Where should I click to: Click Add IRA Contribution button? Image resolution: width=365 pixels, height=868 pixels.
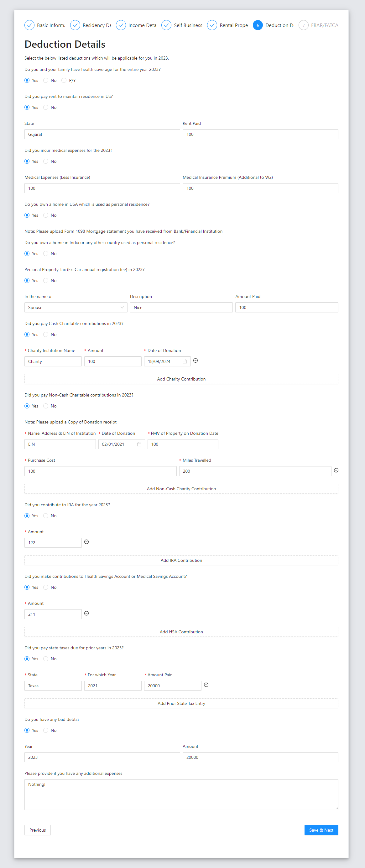pos(181,560)
